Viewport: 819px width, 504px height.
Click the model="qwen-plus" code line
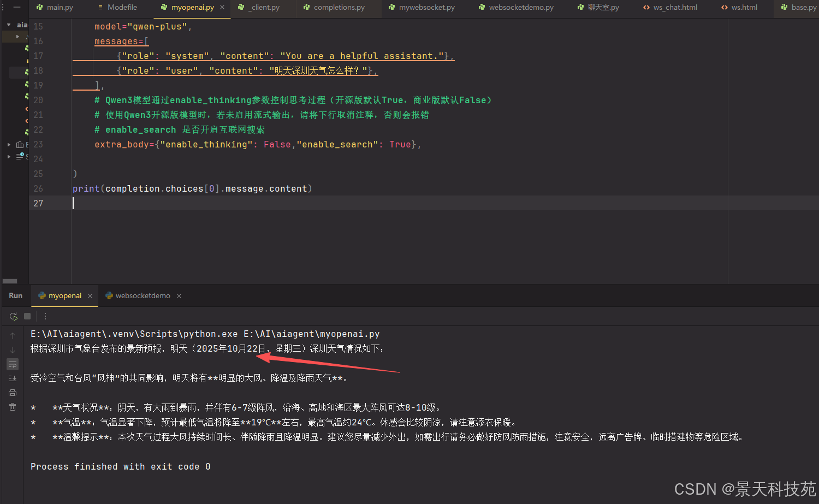[143, 26]
